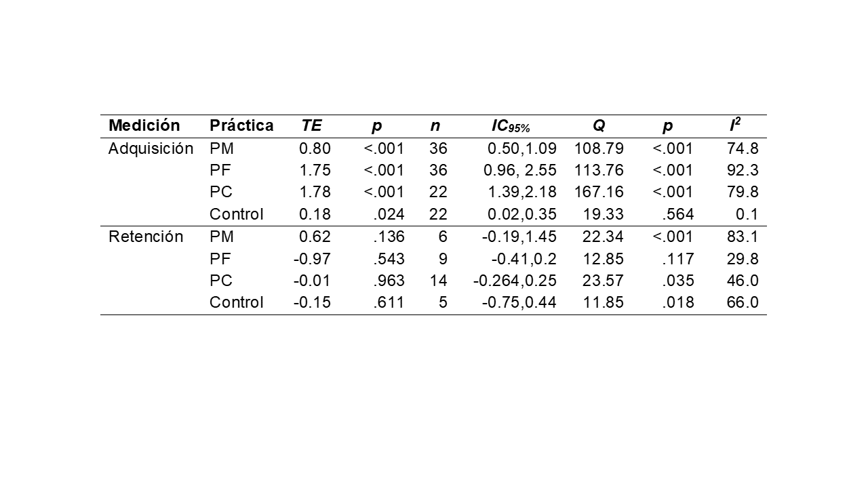Click the Práctica column header
Viewport: 868px width, 488px height.
click(241, 125)
